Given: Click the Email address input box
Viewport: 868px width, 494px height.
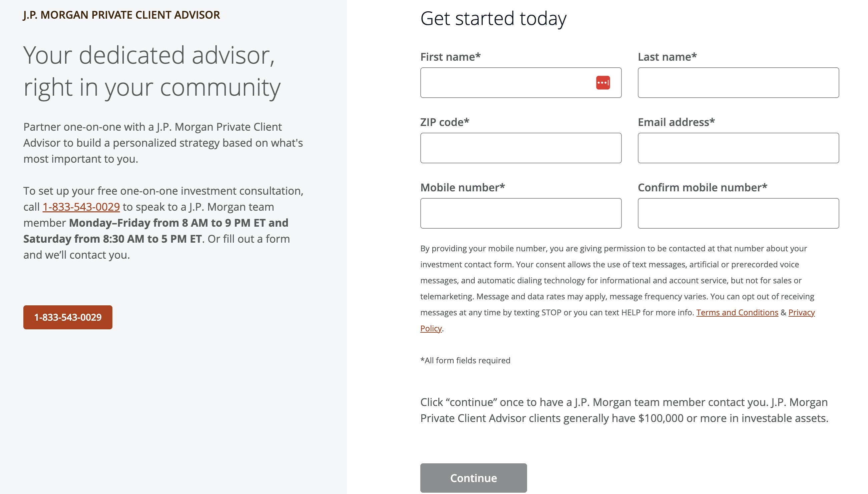Looking at the screenshot, I should [738, 148].
